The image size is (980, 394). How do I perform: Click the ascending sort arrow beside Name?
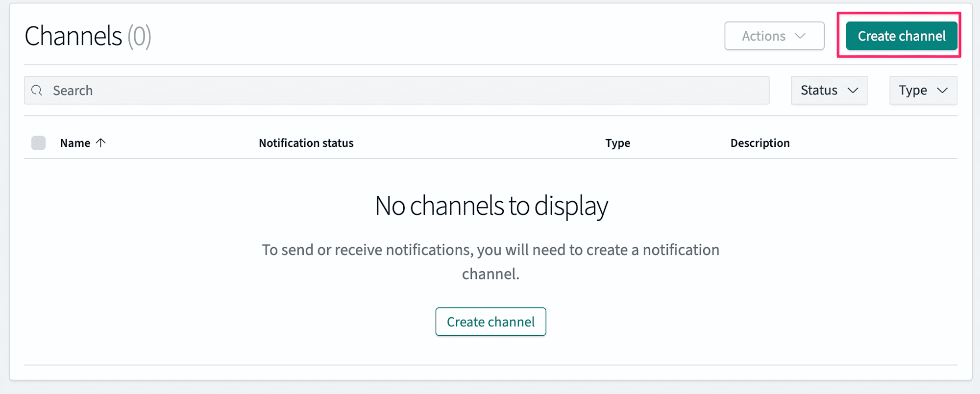(101, 142)
